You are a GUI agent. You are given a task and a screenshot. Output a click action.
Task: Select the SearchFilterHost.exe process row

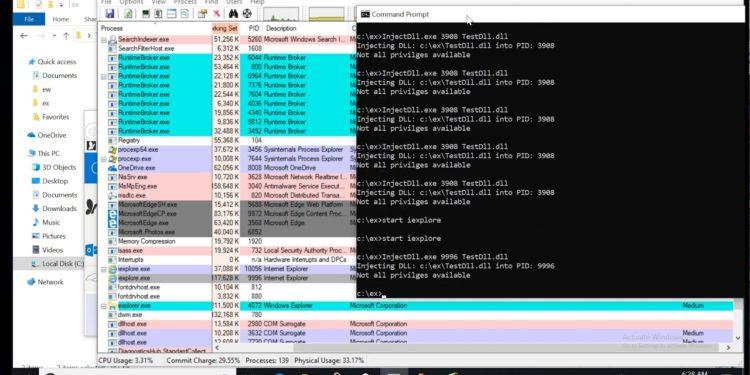(227, 49)
